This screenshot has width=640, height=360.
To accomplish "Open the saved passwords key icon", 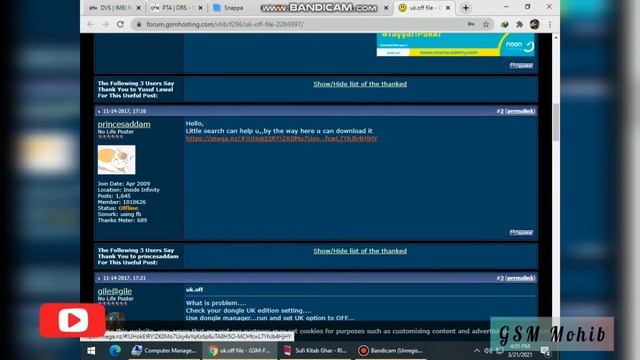I will tap(471, 24).
